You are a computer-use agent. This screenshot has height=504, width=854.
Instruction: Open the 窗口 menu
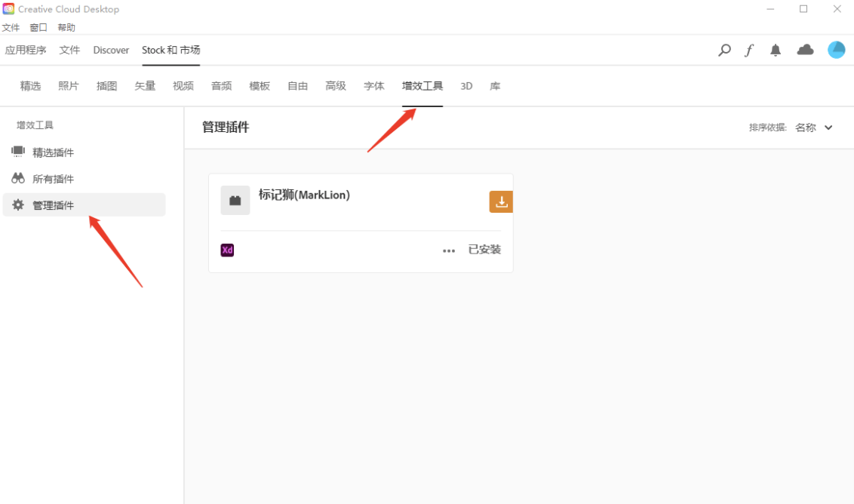(38, 28)
